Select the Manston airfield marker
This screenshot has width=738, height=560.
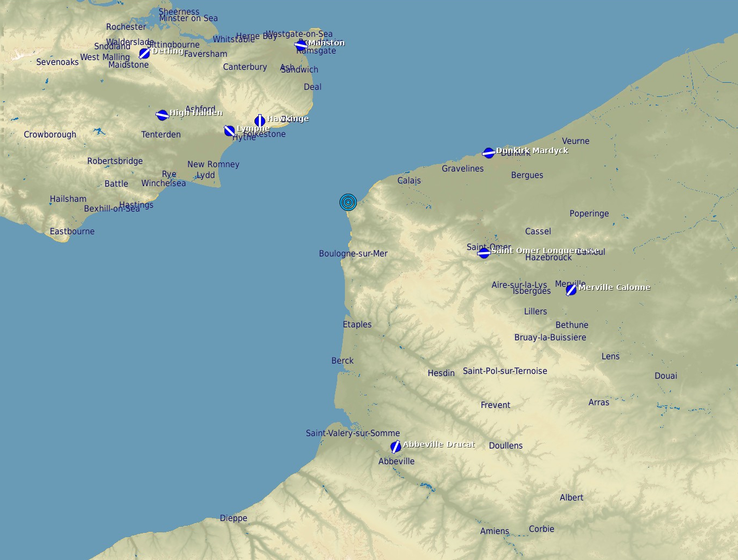[x=301, y=45]
